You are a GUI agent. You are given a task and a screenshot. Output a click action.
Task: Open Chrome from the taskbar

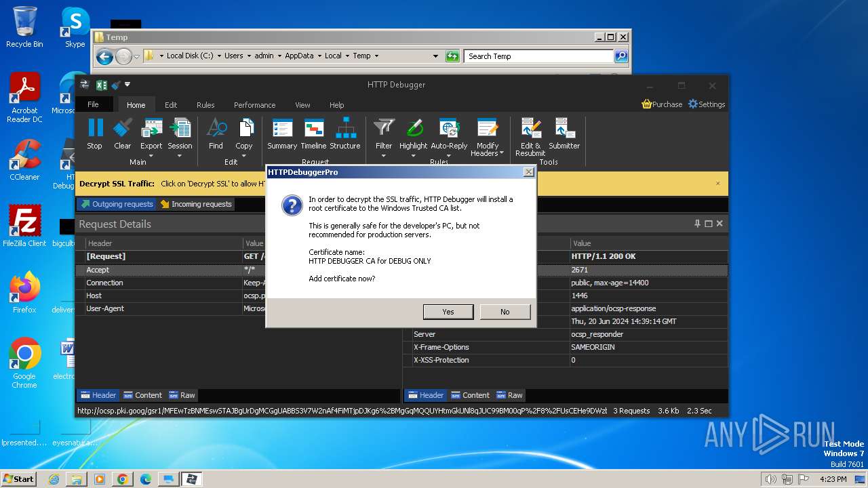click(122, 479)
